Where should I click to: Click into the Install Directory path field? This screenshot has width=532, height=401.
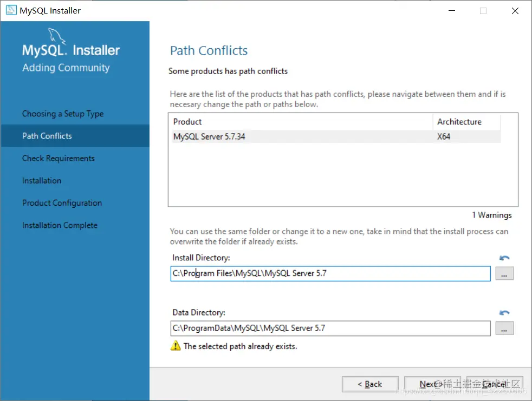pos(330,273)
